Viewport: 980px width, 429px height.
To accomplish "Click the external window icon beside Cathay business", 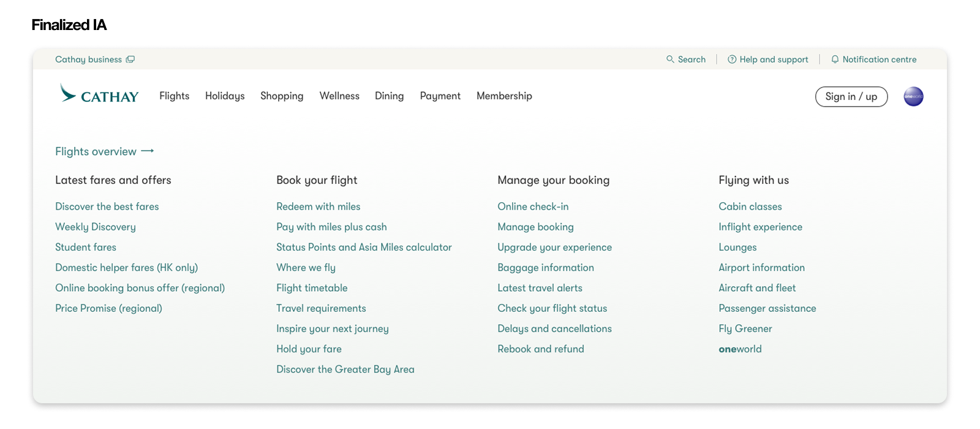I will point(130,59).
